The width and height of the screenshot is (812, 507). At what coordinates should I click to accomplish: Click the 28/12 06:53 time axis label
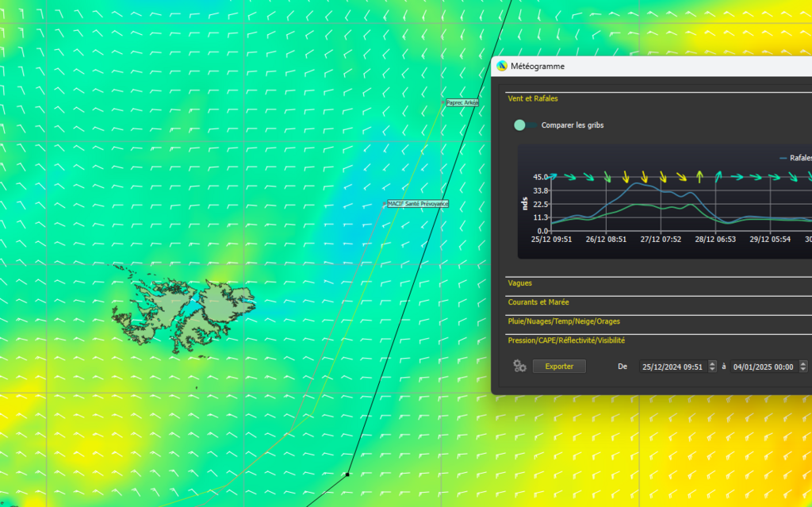pos(715,240)
